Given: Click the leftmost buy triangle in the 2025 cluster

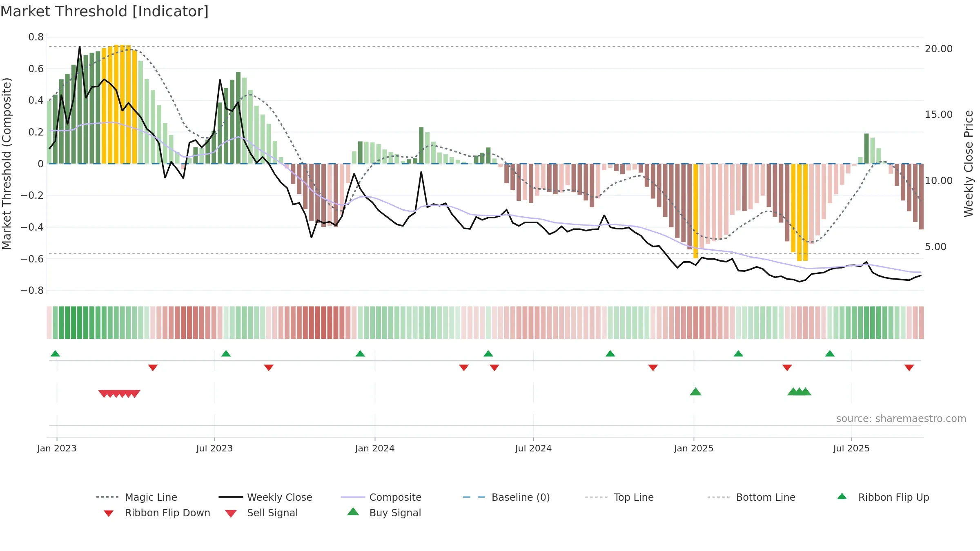Looking at the screenshot, I should (793, 392).
